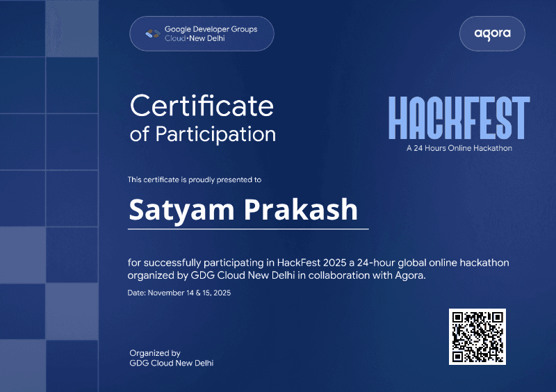Click the Google Developer Groups logo icon
This screenshot has width=556, height=392.
click(x=153, y=33)
